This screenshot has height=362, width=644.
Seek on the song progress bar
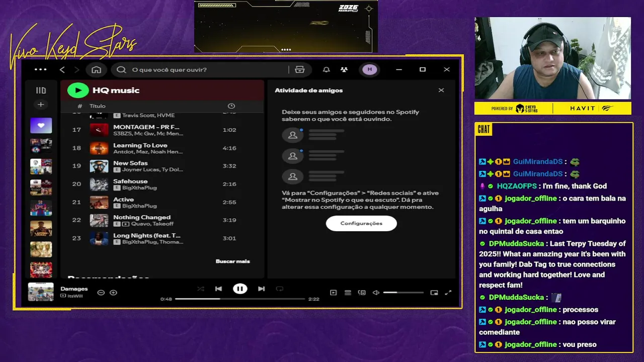[240, 299]
